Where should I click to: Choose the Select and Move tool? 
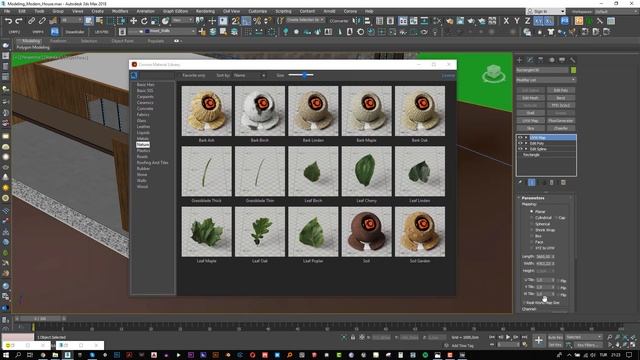click(133, 21)
